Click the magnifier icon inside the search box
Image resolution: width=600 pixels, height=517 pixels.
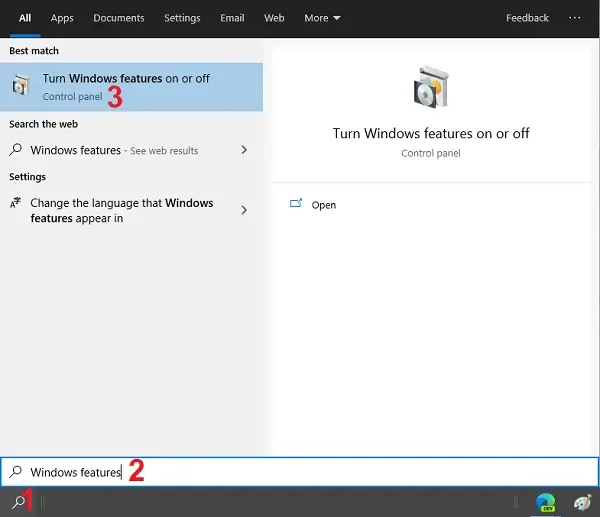pyautogui.click(x=15, y=472)
